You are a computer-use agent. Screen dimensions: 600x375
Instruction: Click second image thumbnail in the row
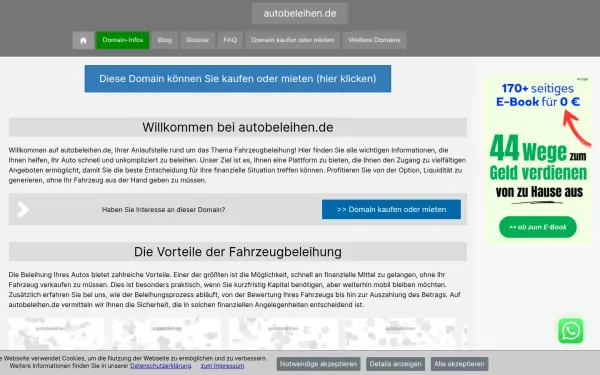[x=166, y=334]
